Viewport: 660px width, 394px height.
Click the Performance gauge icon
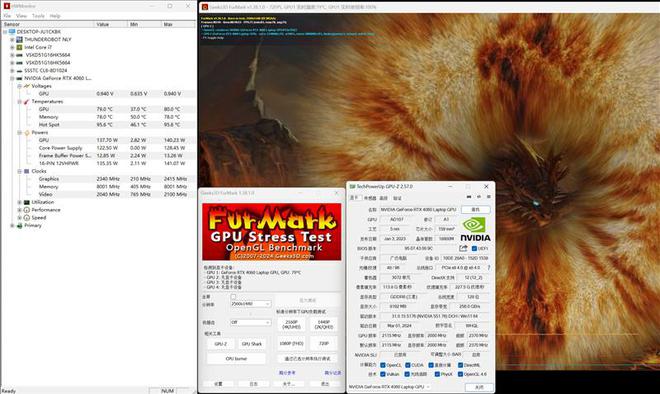pyautogui.click(x=27, y=210)
